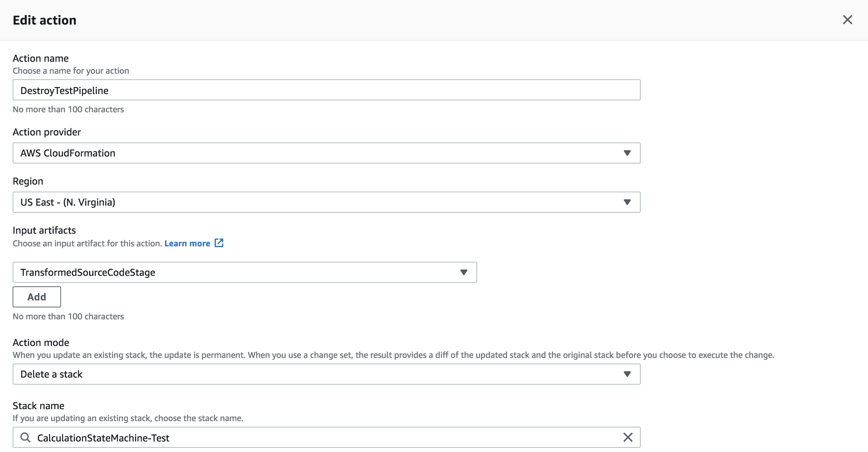
Task: Click the Action mode dropdown arrow
Action: tap(628, 374)
